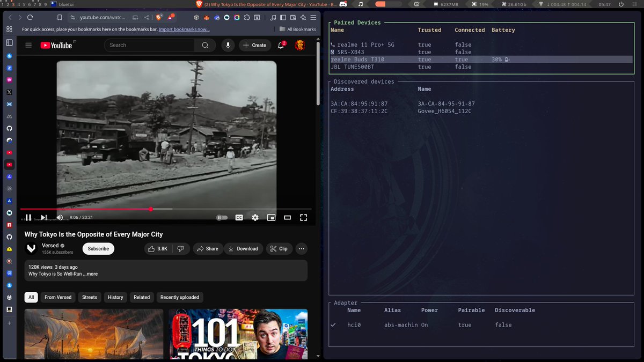The image size is (644, 362).
Task: Reload the page
Action: tap(30, 17)
